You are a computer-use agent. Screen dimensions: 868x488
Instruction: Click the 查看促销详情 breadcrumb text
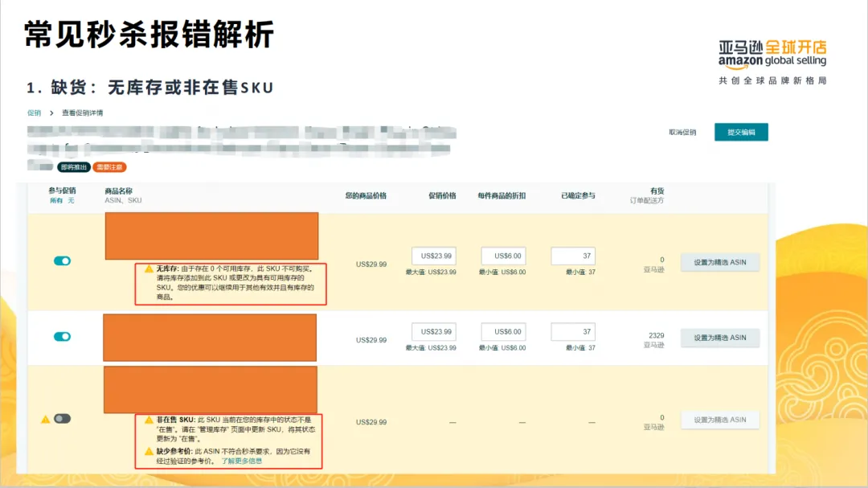[x=83, y=113]
